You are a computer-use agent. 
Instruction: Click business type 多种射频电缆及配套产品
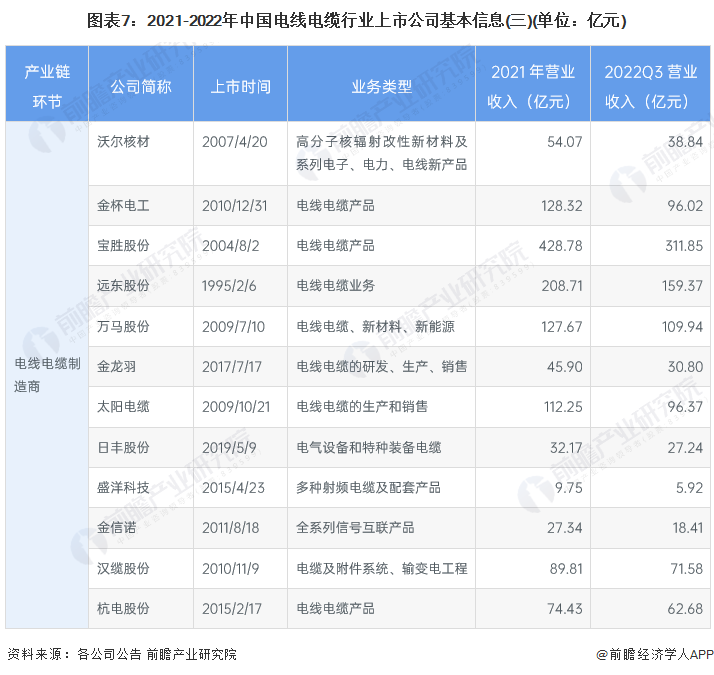[368, 487]
